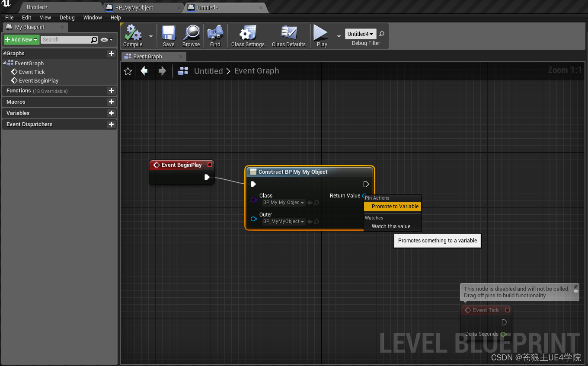This screenshot has height=366, width=588.
Task: Select Promote to Variable
Action: [x=393, y=207]
